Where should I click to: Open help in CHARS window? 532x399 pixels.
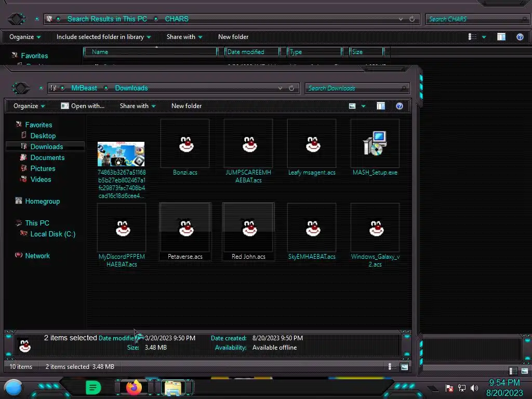[520, 37]
